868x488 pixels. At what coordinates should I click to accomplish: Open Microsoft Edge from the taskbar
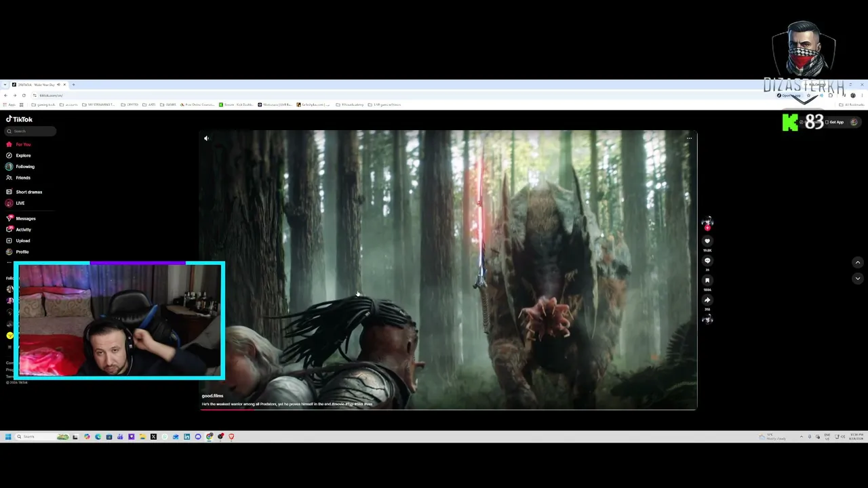click(x=98, y=436)
